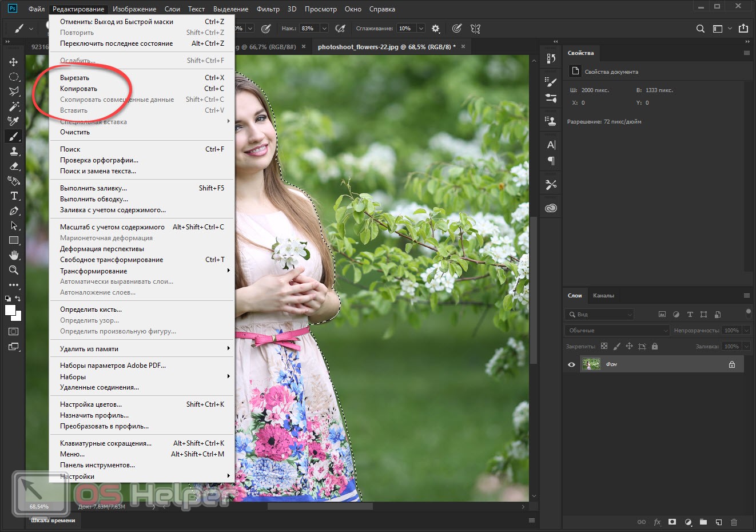Open the blend mode Обычные dropdown
This screenshot has height=532, width=756.
click(x=617, y=331)
